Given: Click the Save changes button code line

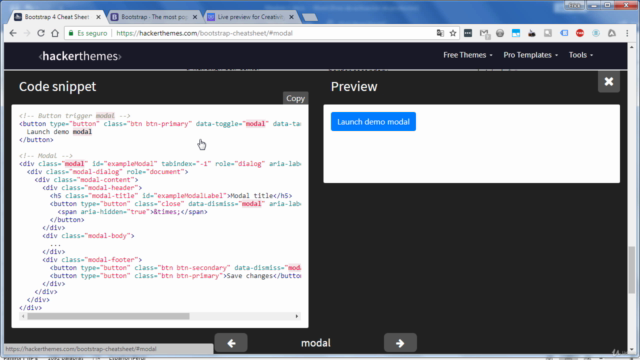Looking at the screenshot, I should (x=176, y=276).
